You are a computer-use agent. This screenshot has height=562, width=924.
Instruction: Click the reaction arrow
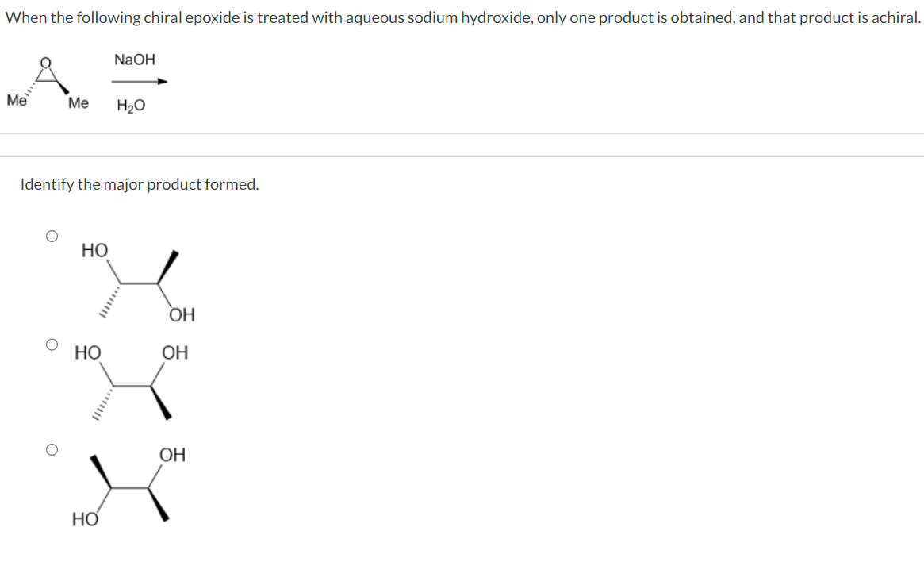(x=140, y=82)
